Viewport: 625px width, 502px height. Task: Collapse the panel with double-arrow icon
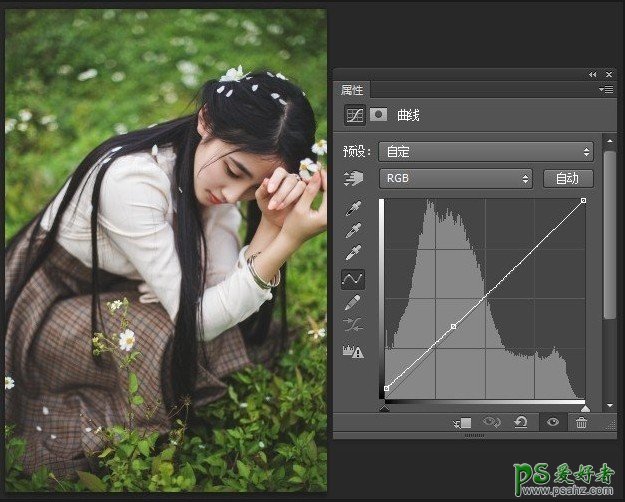[593, 75]
